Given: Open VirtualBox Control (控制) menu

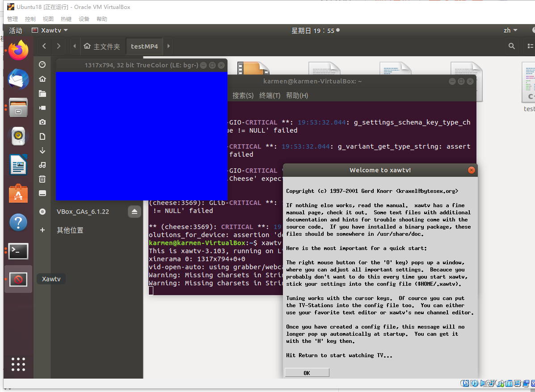Looking at the screenshot, I should tap(30, 19).
